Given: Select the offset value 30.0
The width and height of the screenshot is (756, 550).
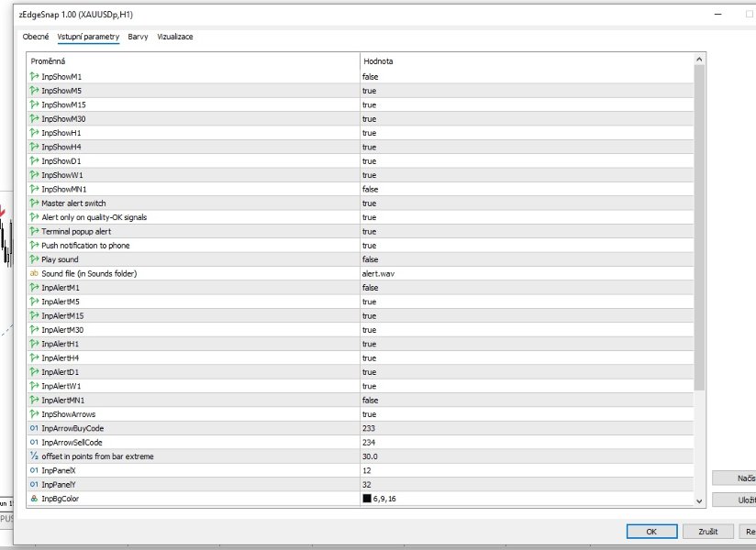Looking at the screenshot, I should [x=370, y=456].
